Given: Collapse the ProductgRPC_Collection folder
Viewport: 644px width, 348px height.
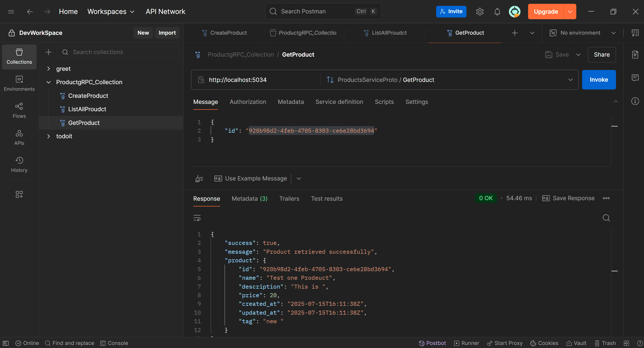Looking at the screenshot, I should tap(48, 82).
